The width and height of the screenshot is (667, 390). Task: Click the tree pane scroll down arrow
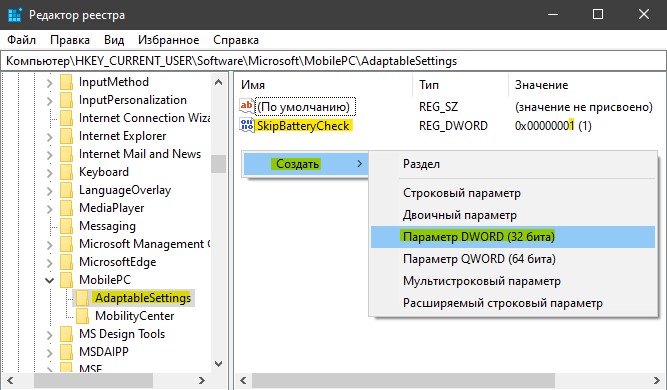click(219, 364)
